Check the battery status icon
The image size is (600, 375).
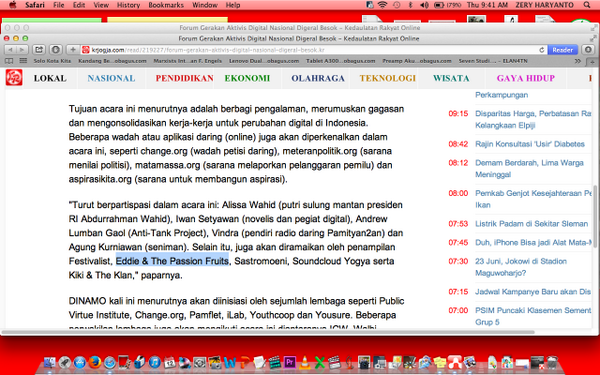pyautogui.click(x=439, y=5)
